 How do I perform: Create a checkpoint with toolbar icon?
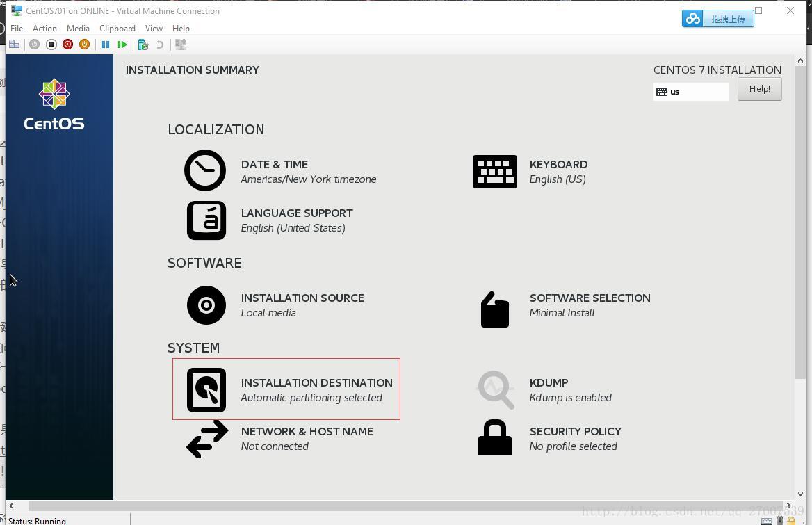[x=143, y=45]
